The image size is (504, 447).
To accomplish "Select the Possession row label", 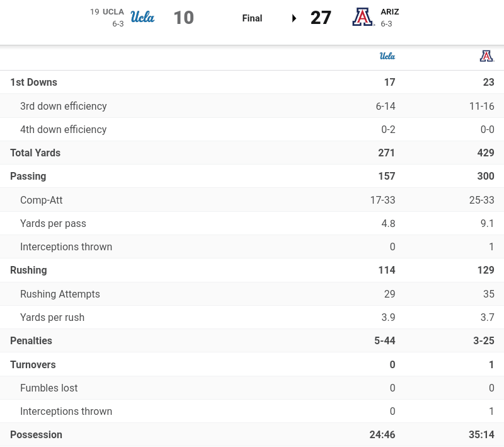I will [36, 434].
